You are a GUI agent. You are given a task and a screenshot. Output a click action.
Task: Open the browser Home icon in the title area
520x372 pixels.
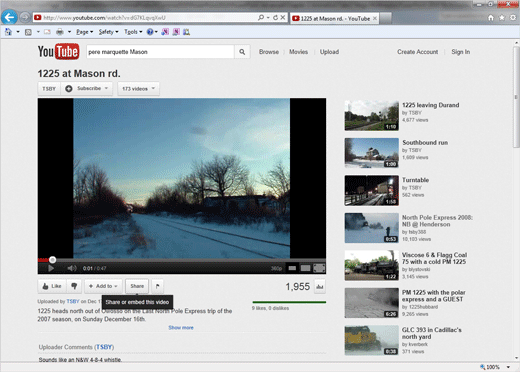pos(491,18)
